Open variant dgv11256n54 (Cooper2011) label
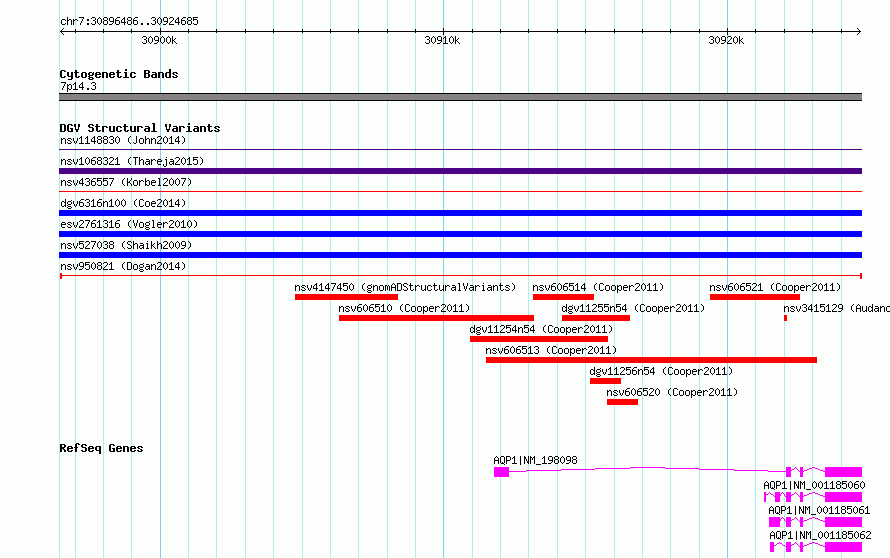 coord(661,371)
